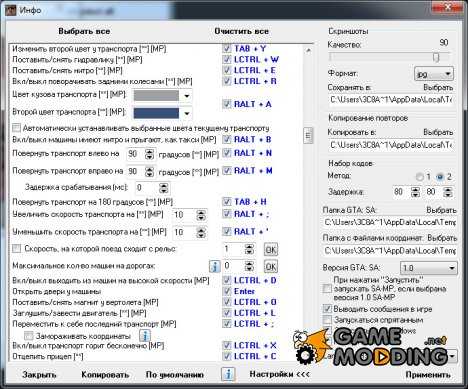The image size is (468, 389).
Task: Click the info icon in bottom button bar
Action: pyautogui.click(x=228, y=374)
